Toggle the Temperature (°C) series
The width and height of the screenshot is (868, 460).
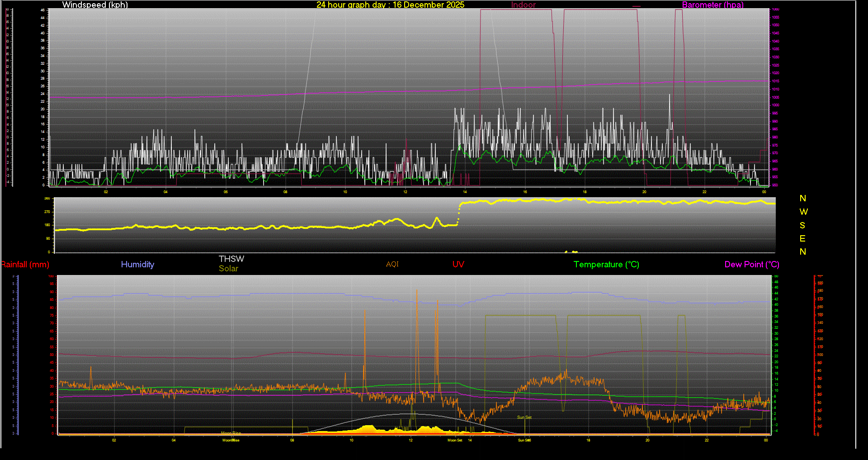tap(606, 265)
